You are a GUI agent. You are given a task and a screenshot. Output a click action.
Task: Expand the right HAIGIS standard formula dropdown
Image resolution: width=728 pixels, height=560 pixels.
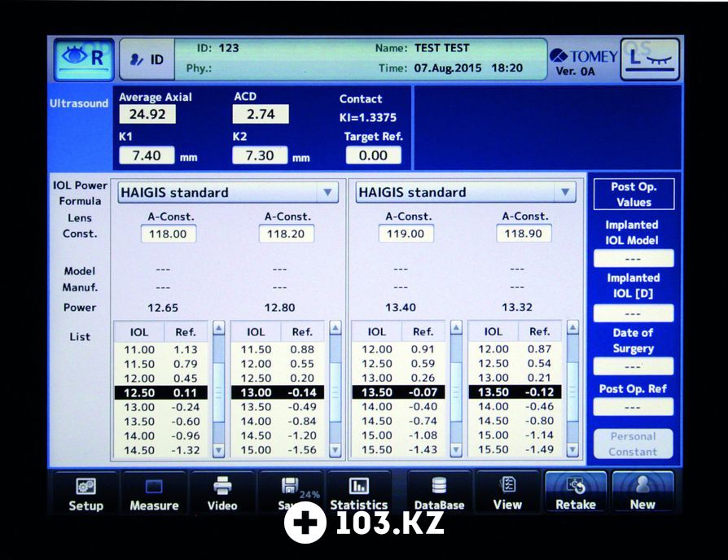coord(564,193)
